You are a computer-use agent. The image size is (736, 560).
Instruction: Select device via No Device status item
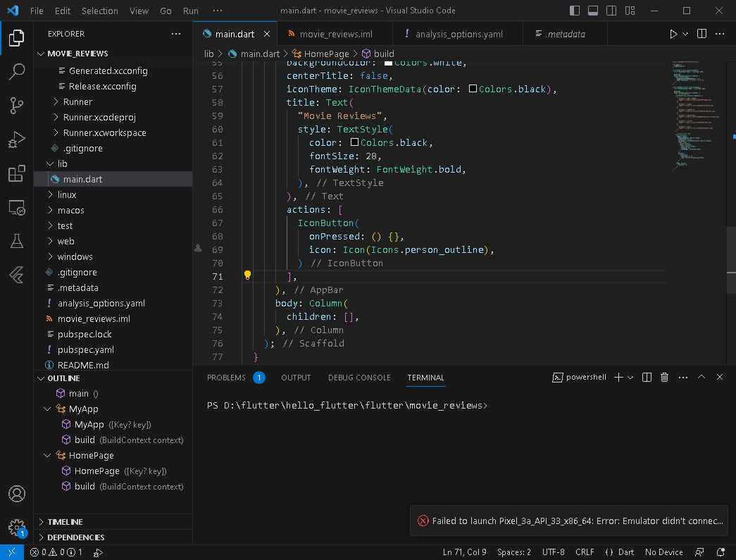pos(663,552)
